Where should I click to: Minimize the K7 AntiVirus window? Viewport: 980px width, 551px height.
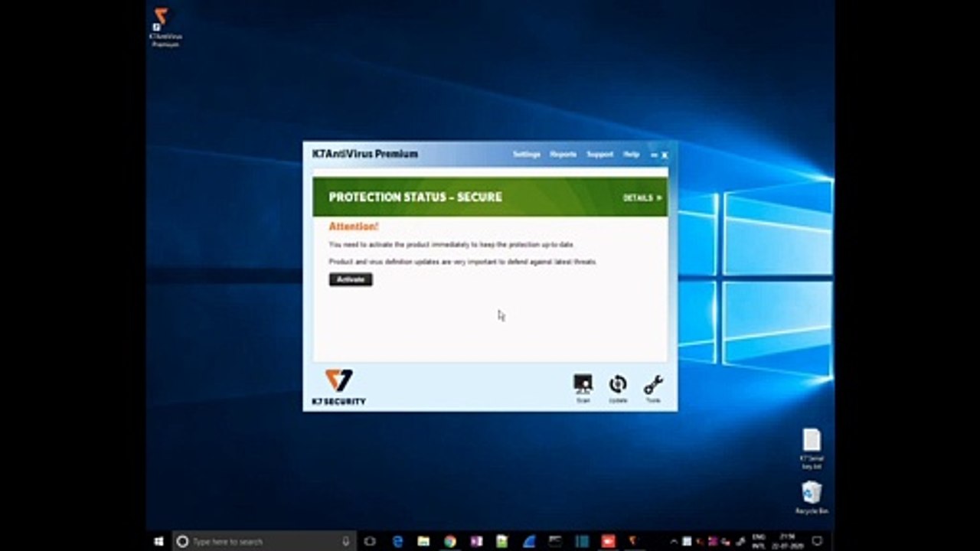654,155
